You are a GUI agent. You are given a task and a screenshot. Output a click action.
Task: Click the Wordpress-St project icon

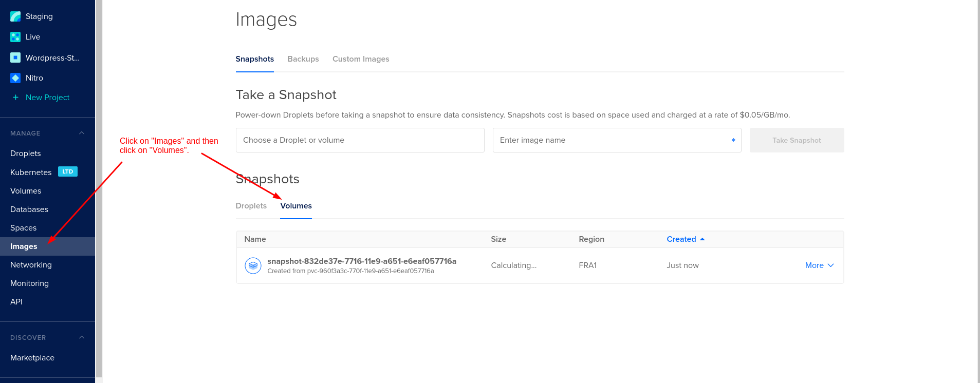tap(15, 58)
